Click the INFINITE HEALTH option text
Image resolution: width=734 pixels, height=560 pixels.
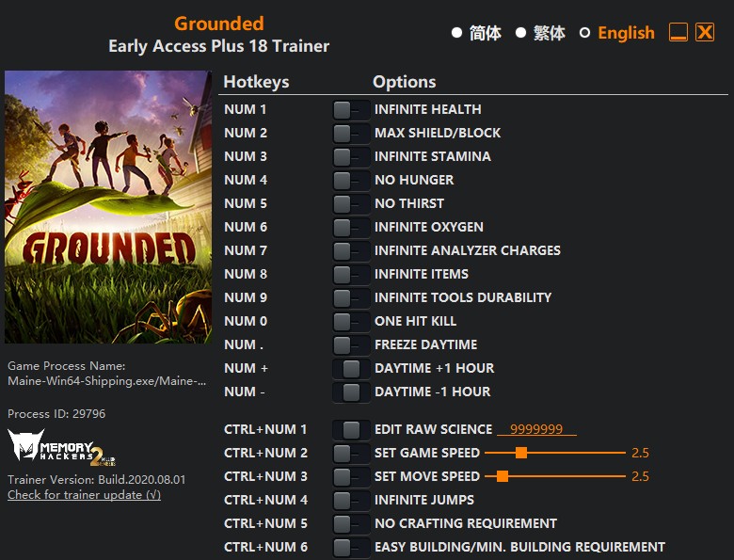[428, 109]
